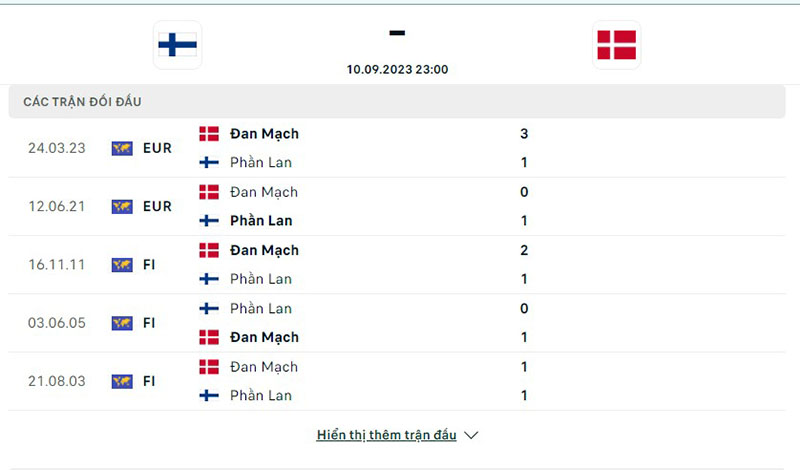Click the Denmark score 3 in the 24.03.23 match
This screenshot has width=800, height=470.
click(x=524, y=134)
